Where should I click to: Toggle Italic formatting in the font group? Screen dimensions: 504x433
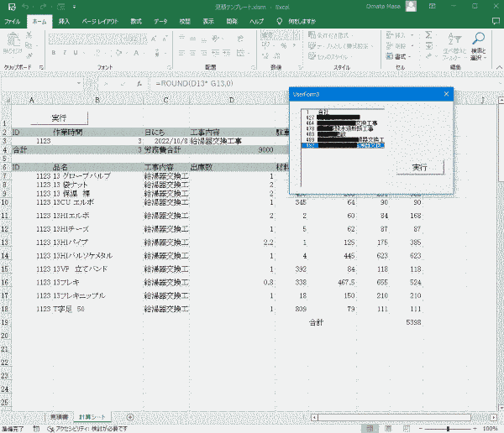(x=64, y=52)
